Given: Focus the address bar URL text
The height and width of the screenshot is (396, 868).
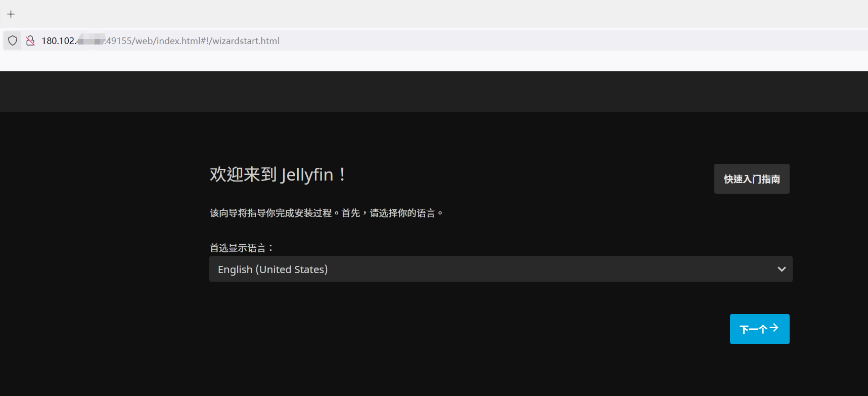Looking at the screenshot, I should click(x=160, y=41).
